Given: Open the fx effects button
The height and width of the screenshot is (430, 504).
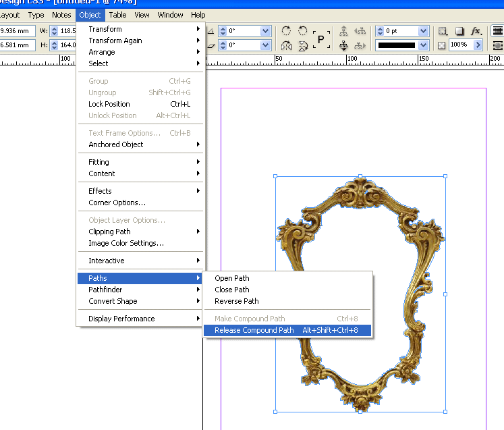Looking at the screenshot, I should pos(476,31).
